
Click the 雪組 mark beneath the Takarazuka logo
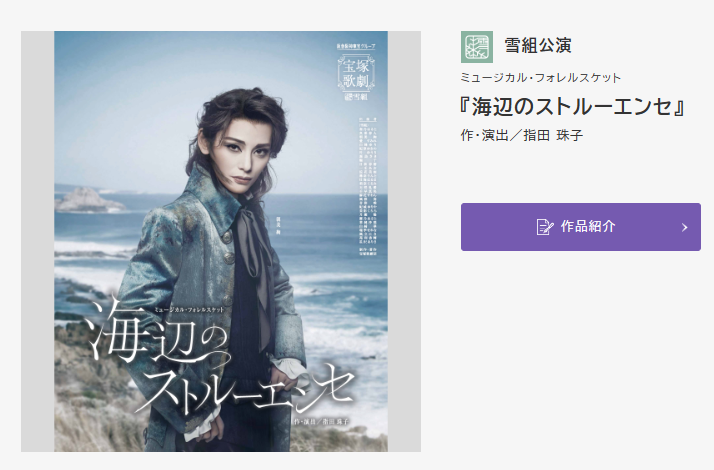(x=356, y=97)
